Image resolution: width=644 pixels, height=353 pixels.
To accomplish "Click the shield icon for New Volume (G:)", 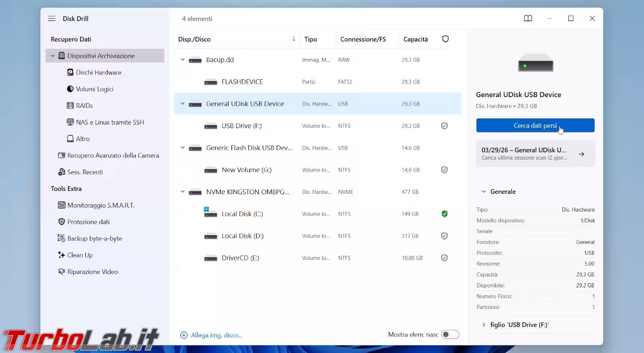I will [x=444, y=170].
